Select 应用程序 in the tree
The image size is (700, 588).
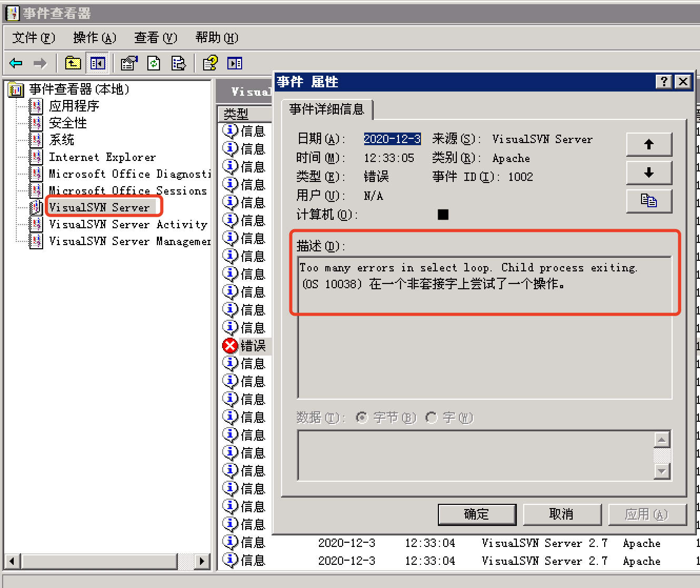click(74, 107)
